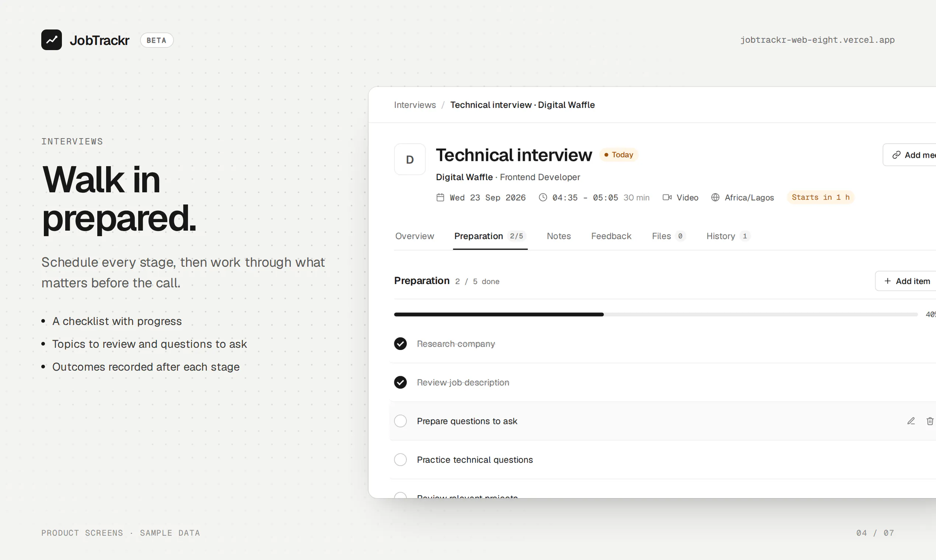This screenshot has width=936, height=560.
Task: Uncheck the Review job description item
Action: pyautogui.click(x=401, y=382)
